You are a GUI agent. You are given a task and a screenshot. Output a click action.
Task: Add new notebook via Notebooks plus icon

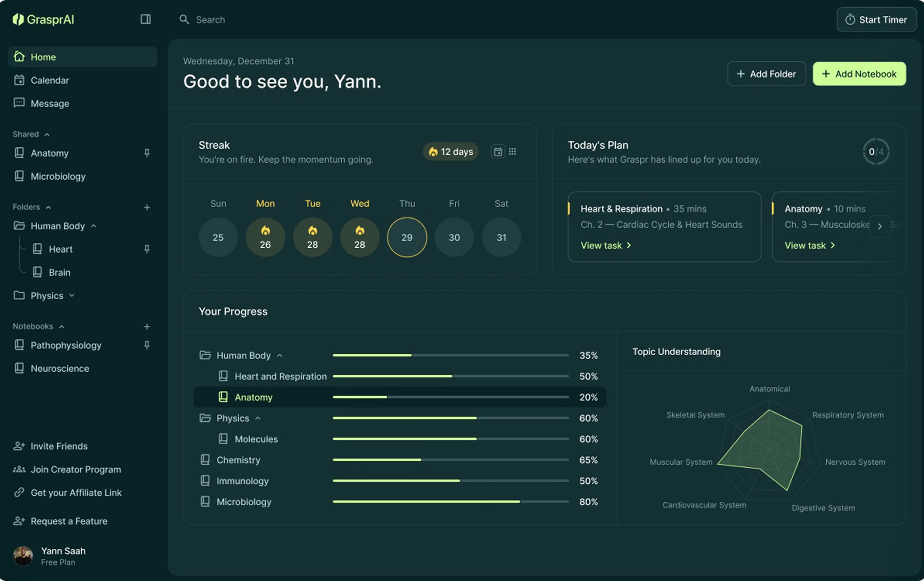point(147,326)
